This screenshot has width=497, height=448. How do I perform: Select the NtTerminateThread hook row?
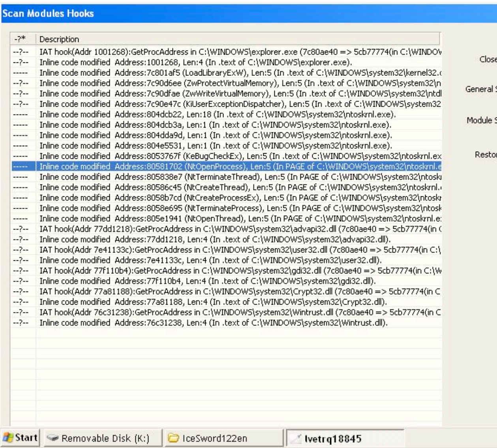[237, 177]
